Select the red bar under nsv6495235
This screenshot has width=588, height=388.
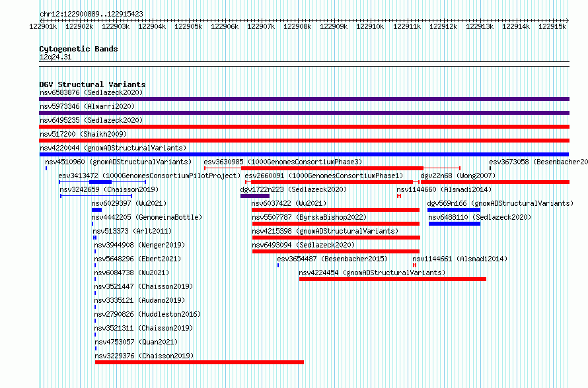coord(304,127)
